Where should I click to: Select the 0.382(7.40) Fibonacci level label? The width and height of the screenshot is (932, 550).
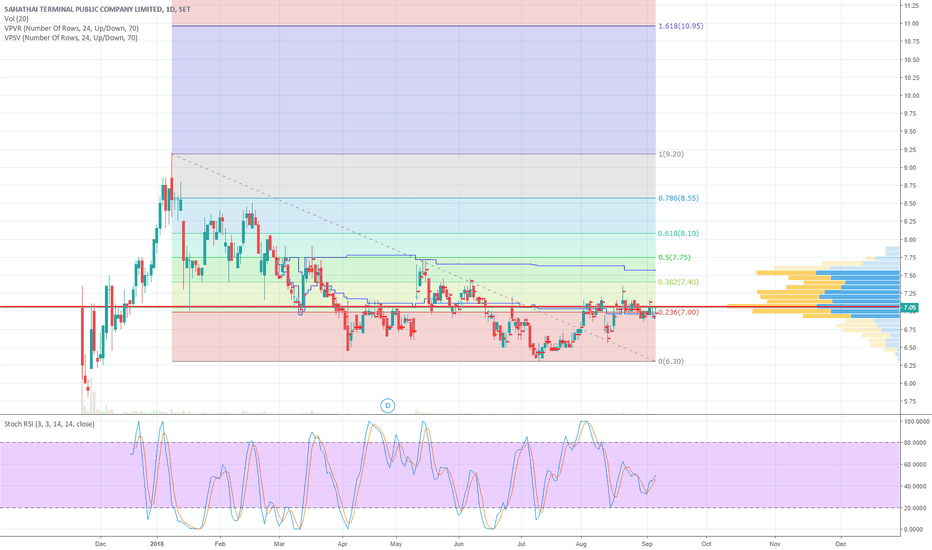point(678,282)
